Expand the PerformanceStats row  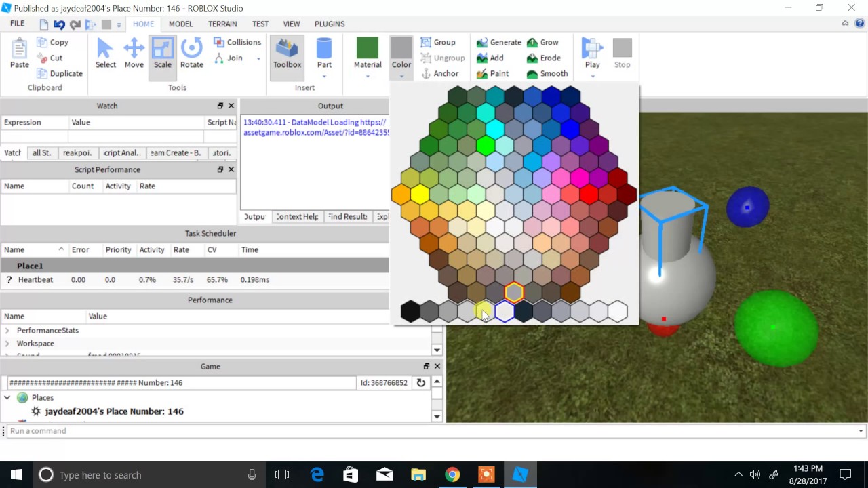click(7, 331)
